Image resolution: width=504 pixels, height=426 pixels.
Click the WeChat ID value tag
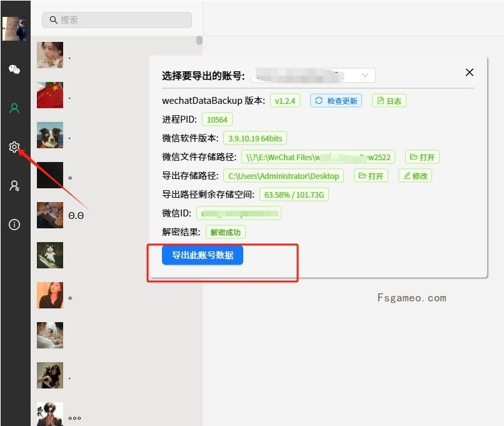(239, 213)
